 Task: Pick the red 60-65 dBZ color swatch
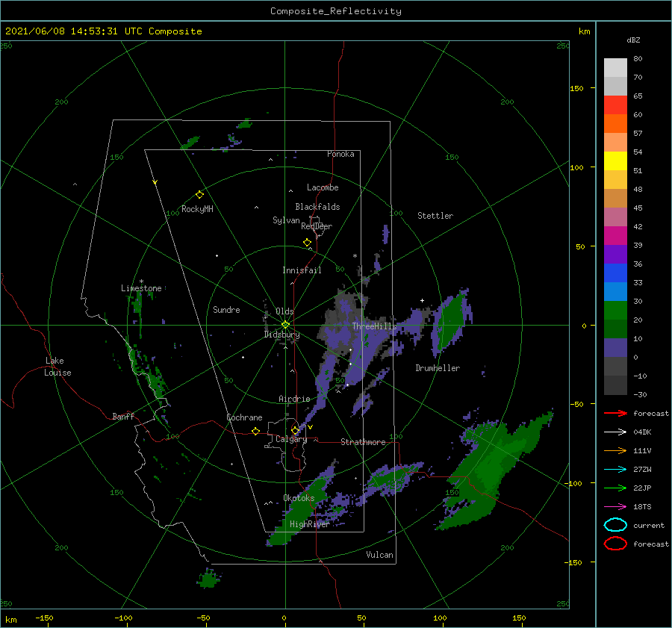coord(615,105)
